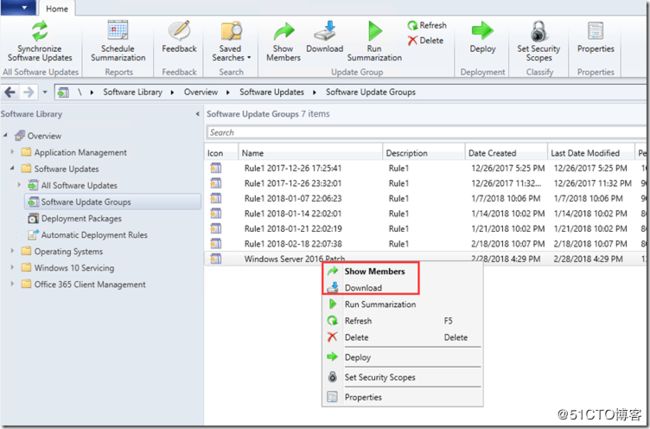Screen dimensions: 650x429
Task: Click Overview breadcrumb in address bar
Action: 201,92
